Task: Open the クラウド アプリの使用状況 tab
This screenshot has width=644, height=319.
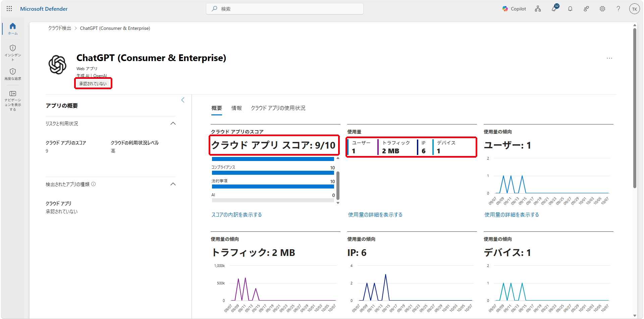Action: [278, 108]
